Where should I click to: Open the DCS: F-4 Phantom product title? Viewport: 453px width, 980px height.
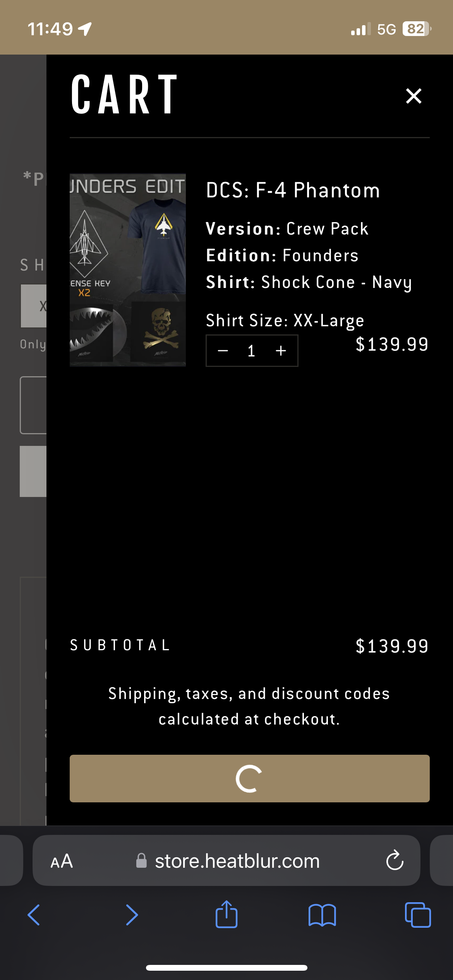click(x=293, y=190)
